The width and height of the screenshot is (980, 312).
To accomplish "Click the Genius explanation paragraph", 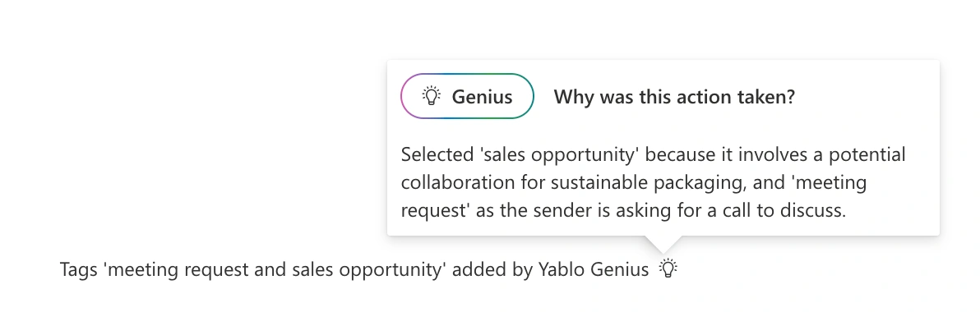I will pos(653,182).
